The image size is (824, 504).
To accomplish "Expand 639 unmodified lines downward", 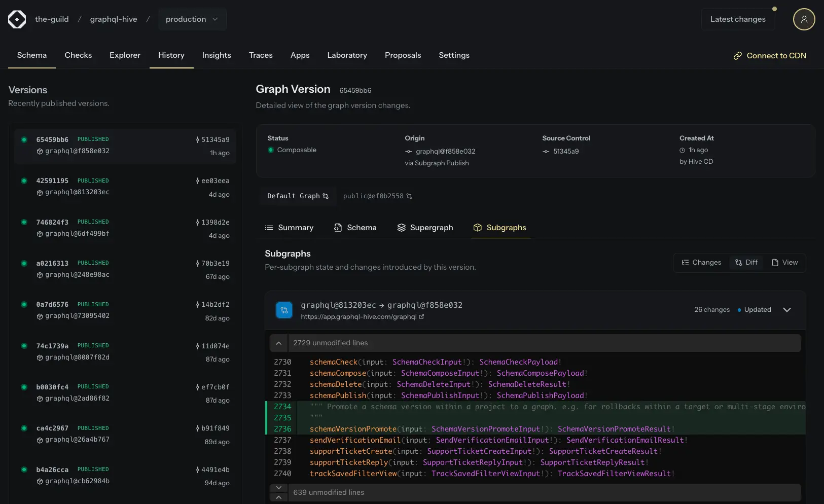I will [278, 488].
